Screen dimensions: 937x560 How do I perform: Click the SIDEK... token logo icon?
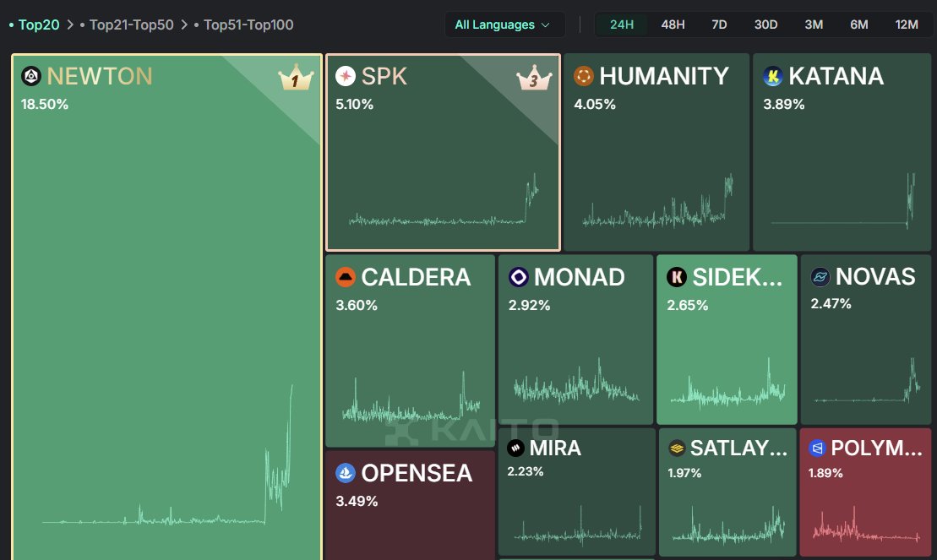click(x=677, y=277)
